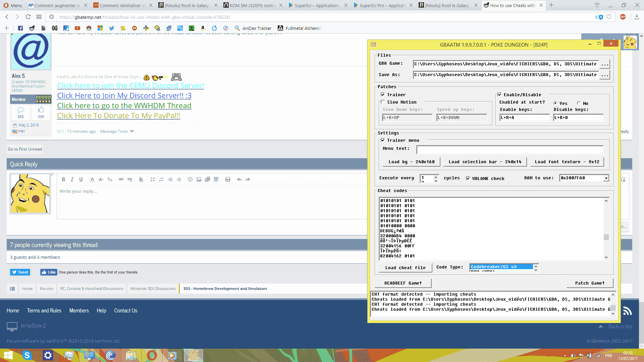Insert ordered numbered list in reply
The image size is (644, 362).
click(161, 179)
